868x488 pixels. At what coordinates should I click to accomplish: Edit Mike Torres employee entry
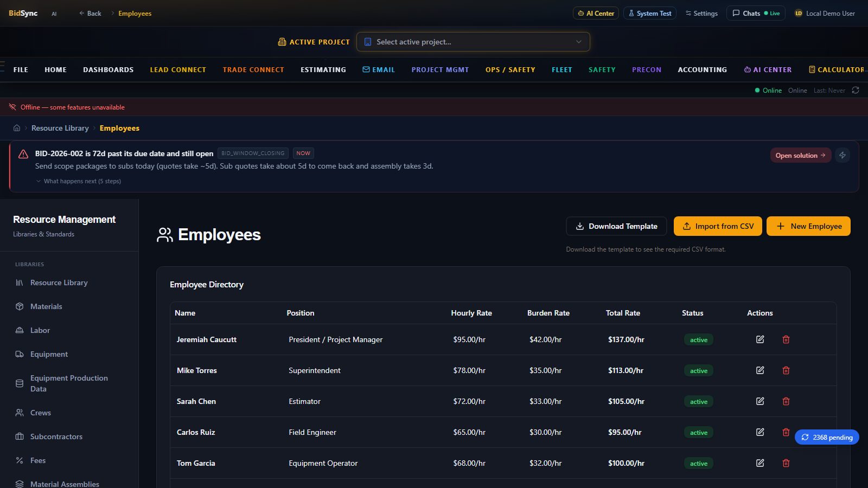point(760,370)
